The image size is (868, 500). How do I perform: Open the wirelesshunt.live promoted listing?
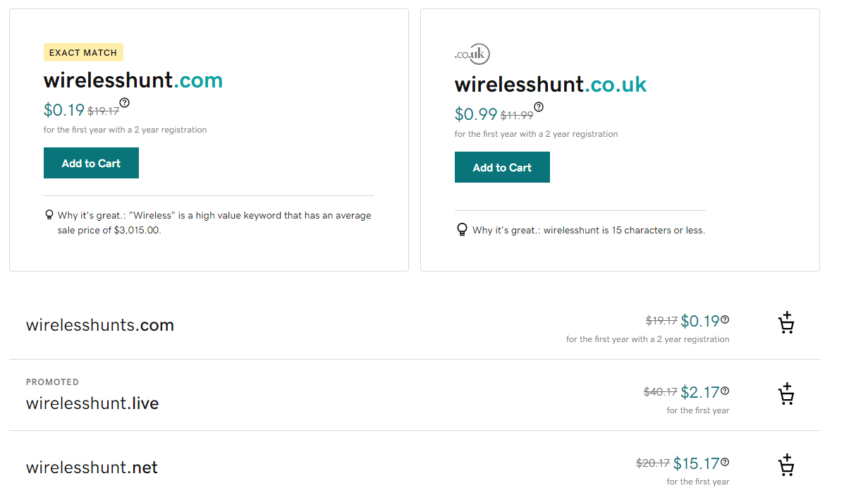tap(92, 403)
